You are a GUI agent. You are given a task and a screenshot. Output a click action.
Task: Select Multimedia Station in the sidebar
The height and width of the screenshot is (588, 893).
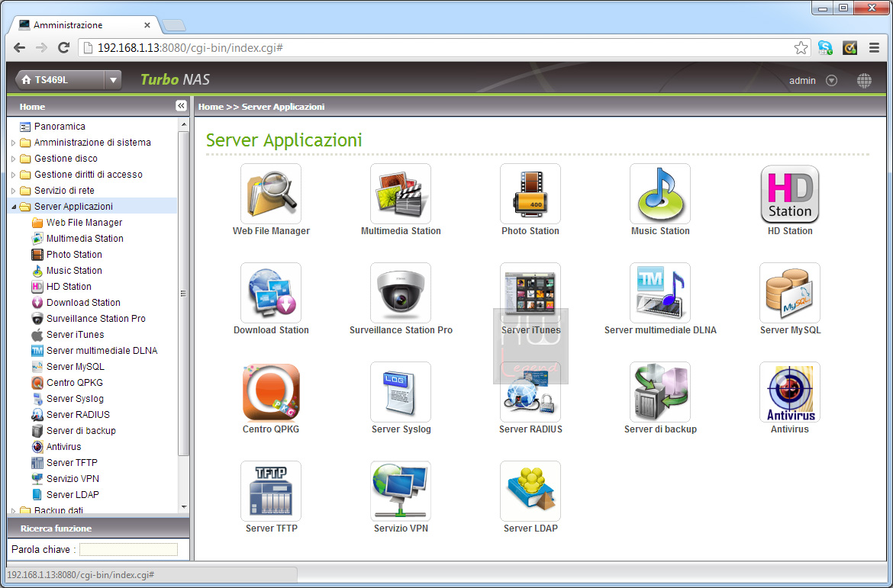(x=85, y=239)
